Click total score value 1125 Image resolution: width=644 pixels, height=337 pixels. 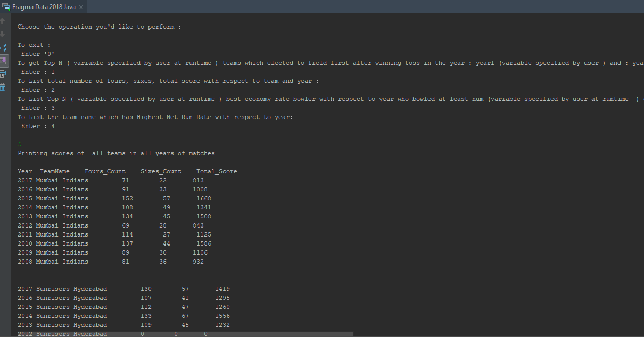(204, 234)
